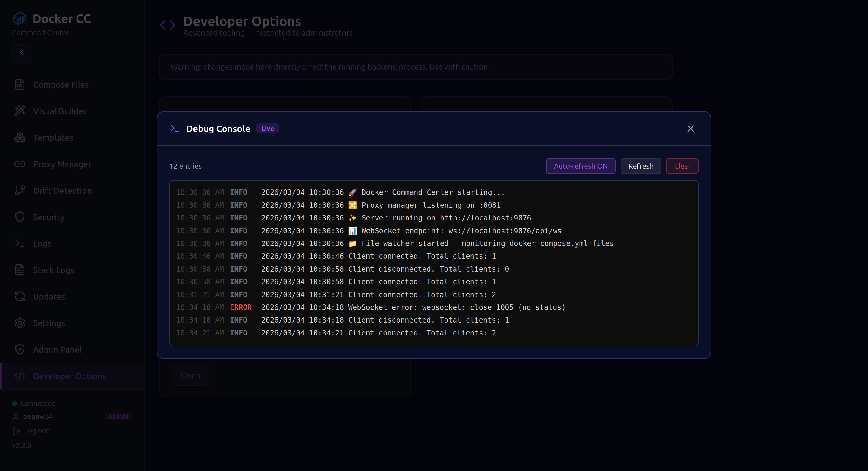View Stack Logs

click(54, 270)
